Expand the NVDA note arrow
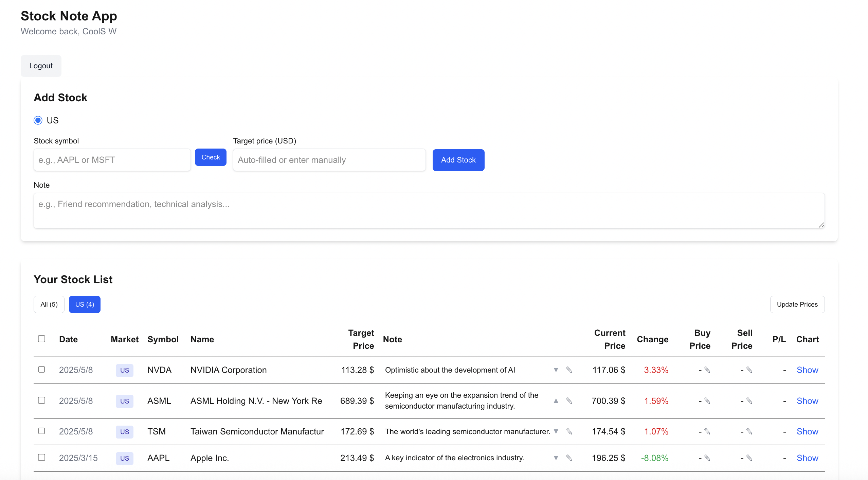Viewport: 868px width, 480px height. tap(556, 370)
